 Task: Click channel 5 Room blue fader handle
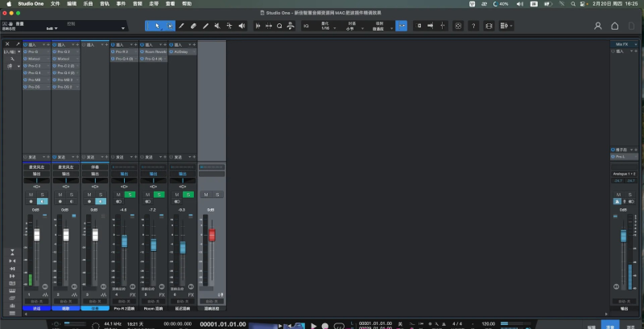[x=153, y=245]
